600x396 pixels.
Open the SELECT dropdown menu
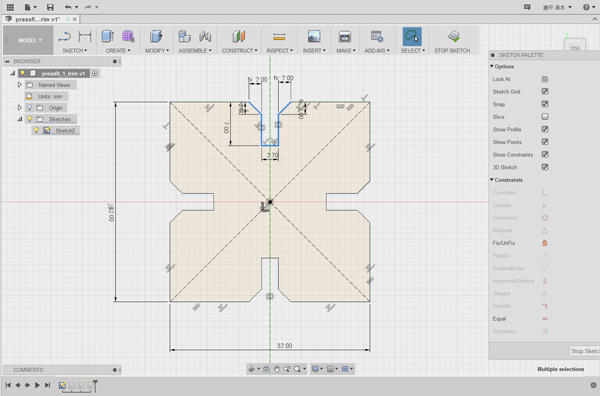tap(413, 51)
